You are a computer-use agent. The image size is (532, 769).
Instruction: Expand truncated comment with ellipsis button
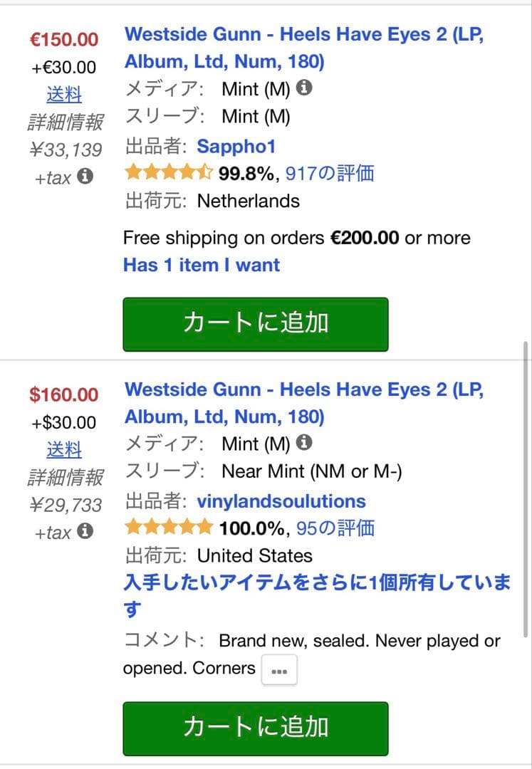tap(279, 670)
